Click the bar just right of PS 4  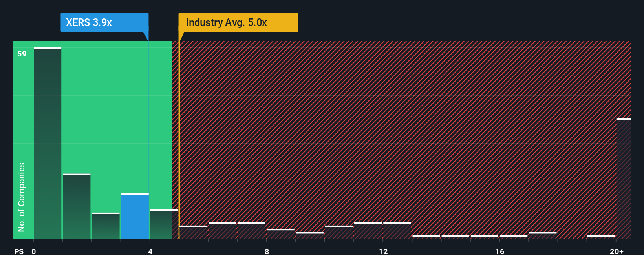(164, 224)
